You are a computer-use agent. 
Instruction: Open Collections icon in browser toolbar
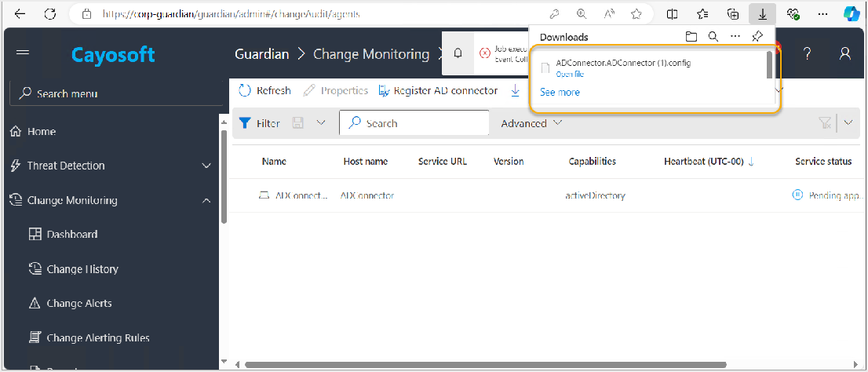tap(733, 14)
